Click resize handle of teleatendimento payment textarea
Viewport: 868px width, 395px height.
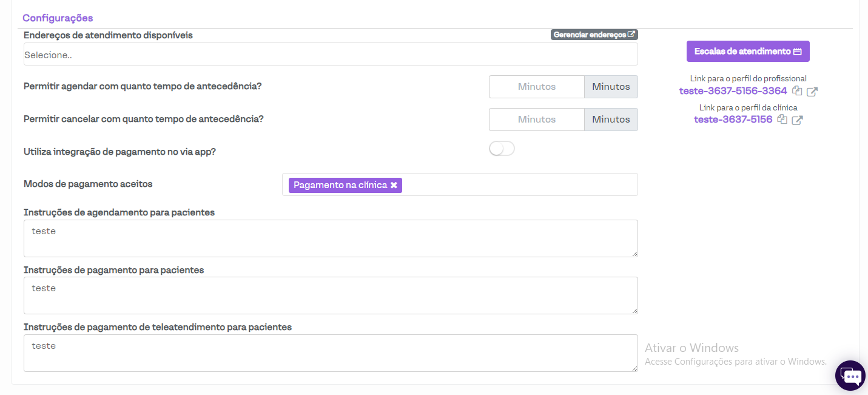pos(634,368)
